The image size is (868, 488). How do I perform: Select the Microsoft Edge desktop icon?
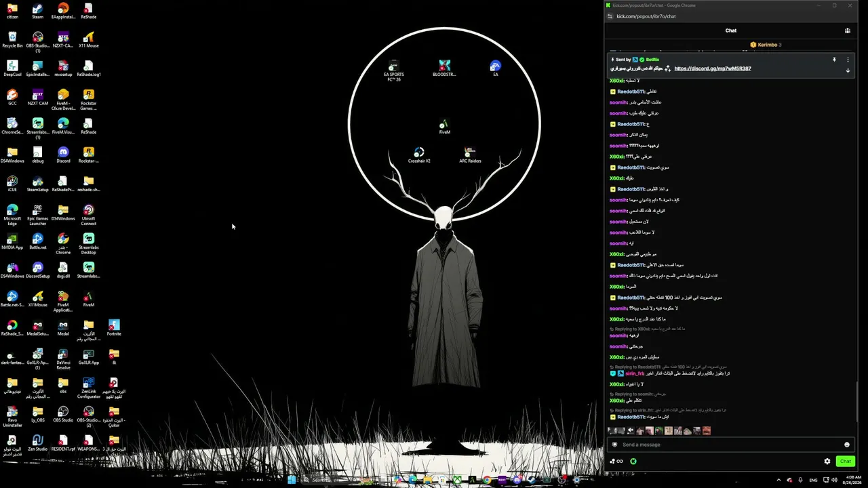[x=12, y=214]
